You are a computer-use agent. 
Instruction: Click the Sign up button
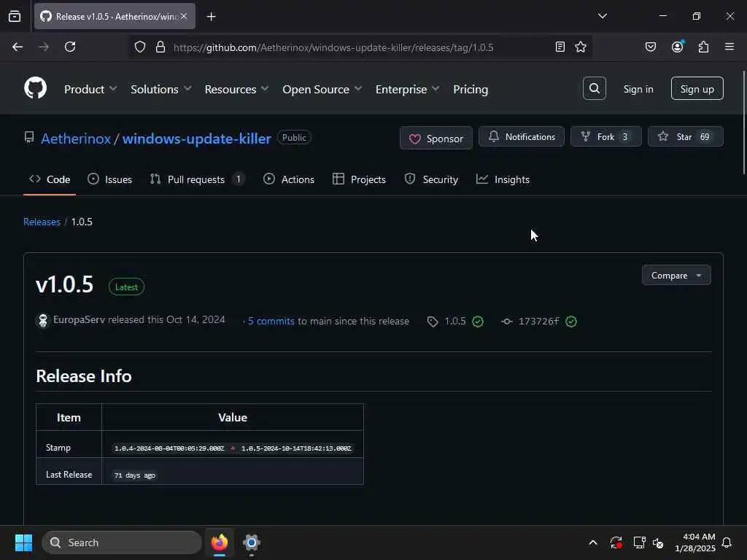tap(697, 88)
